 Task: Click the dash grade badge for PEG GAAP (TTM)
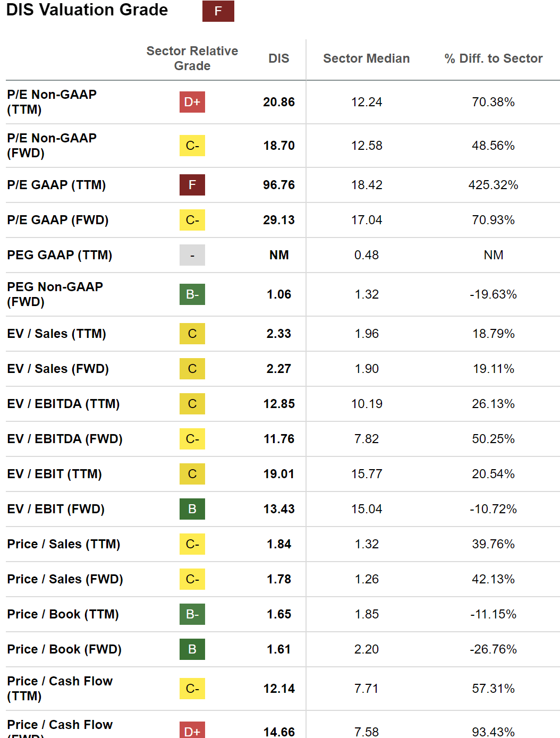coord(192,255)
